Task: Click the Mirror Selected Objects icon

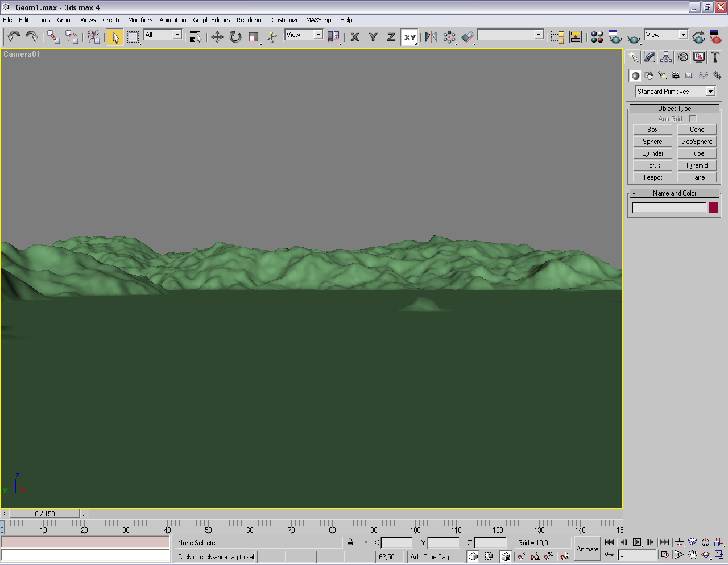Action: click(x=431, y=38)
